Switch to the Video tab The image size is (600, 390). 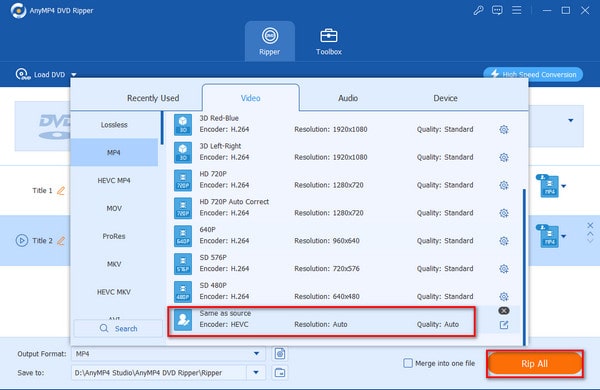pos(251,98)
